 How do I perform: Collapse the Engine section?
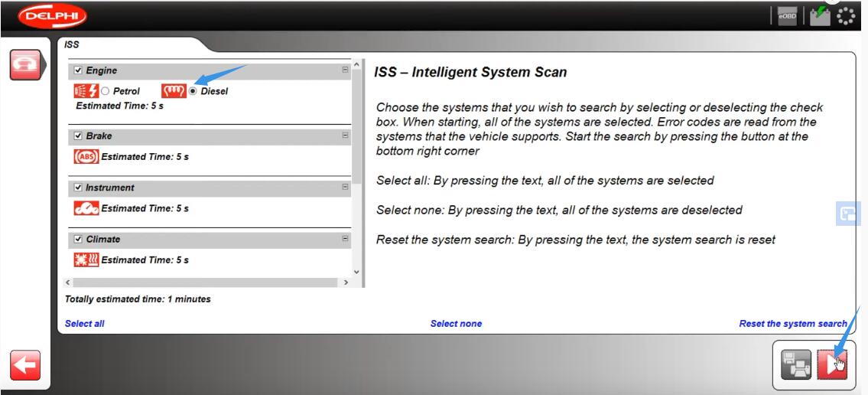pos(345,70)
